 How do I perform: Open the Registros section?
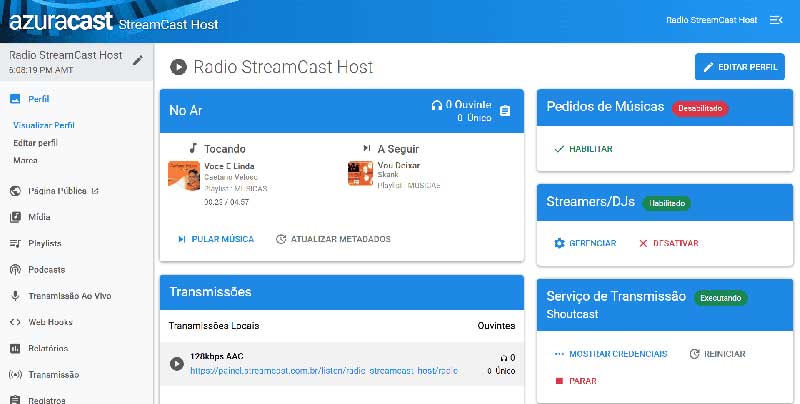[x=46, y=400]
